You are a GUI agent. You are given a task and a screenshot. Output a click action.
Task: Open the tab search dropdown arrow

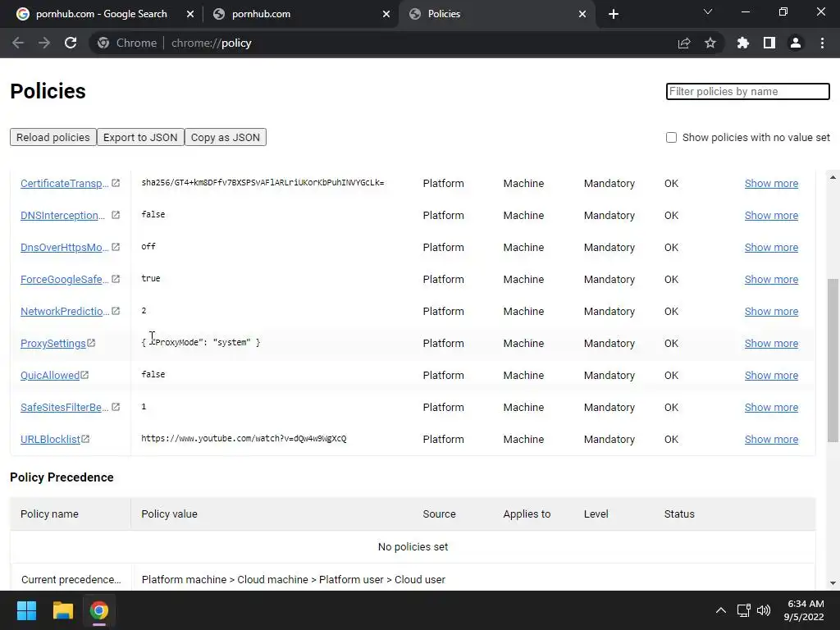point(708,12)
